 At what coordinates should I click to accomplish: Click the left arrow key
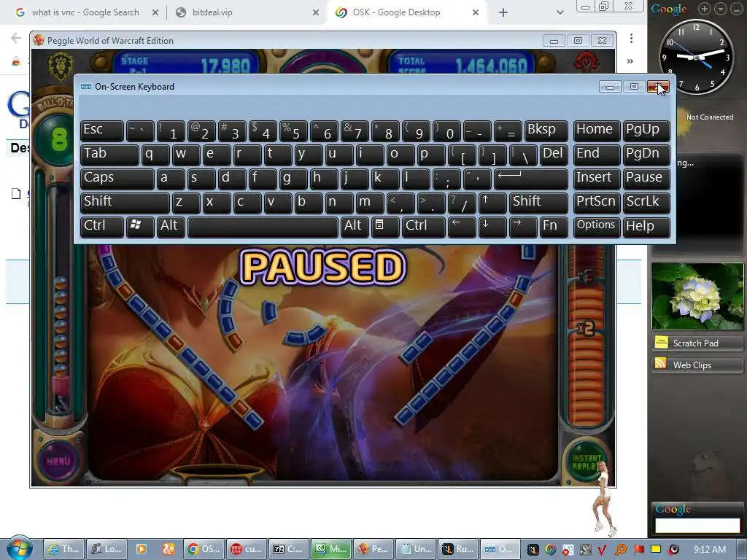click(x=462, y=226)
